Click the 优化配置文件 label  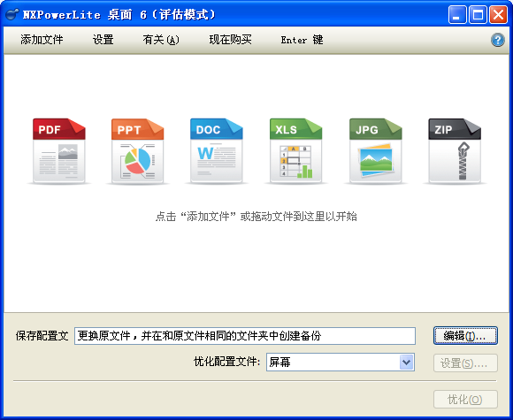pyautogui.click(x=226, y=362)
